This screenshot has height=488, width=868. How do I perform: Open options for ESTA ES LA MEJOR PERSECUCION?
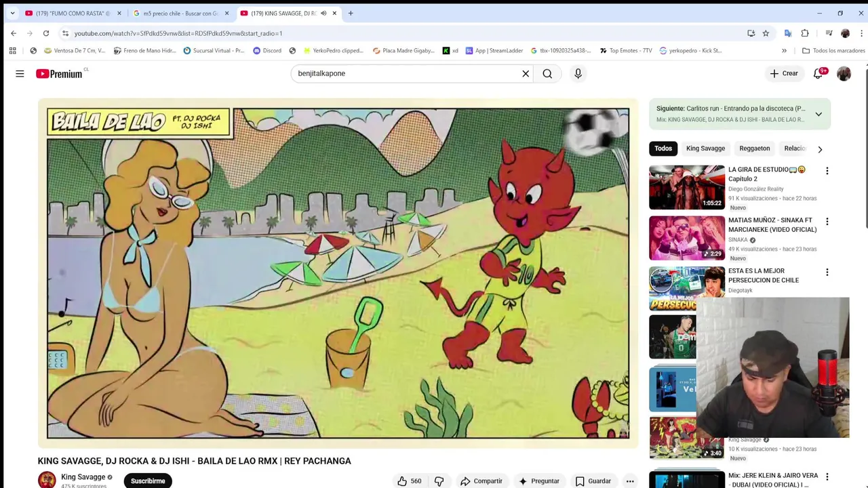click(x=827, y=272)
